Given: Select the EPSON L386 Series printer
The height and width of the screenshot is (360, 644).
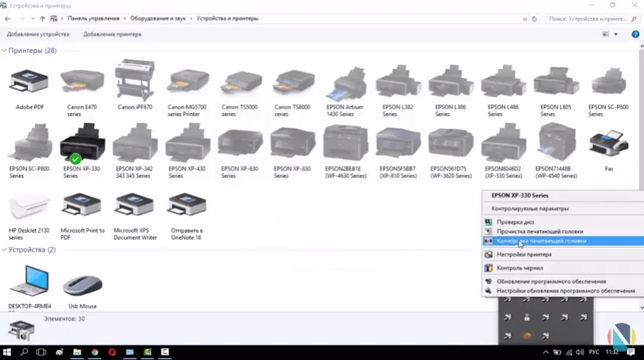Looking at the screenshot, I should coord(451,81).
